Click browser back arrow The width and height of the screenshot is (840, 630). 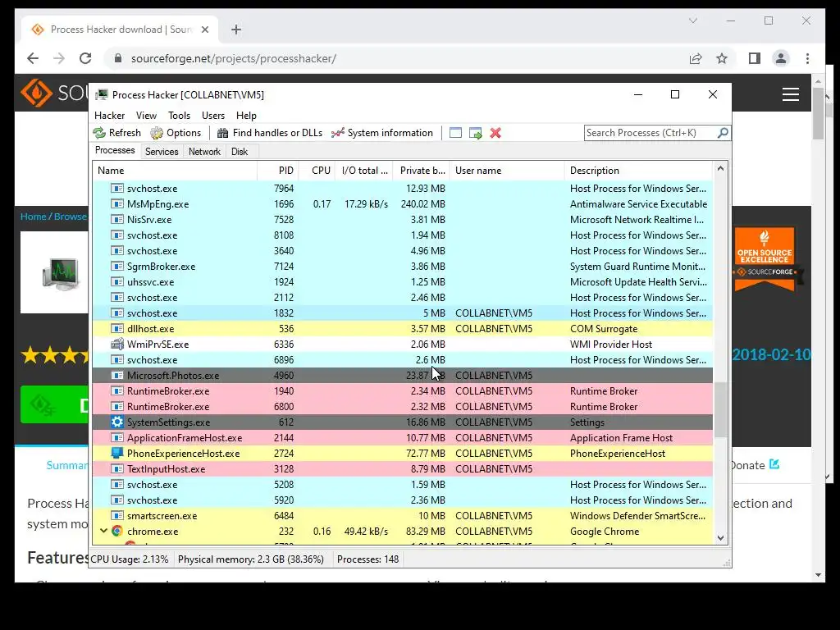(x=33, y=58)
